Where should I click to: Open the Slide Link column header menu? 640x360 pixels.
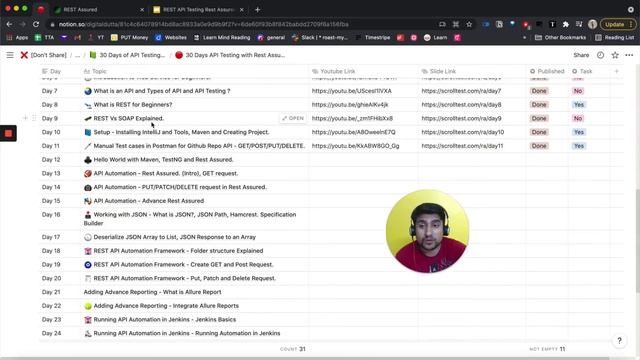438,71
